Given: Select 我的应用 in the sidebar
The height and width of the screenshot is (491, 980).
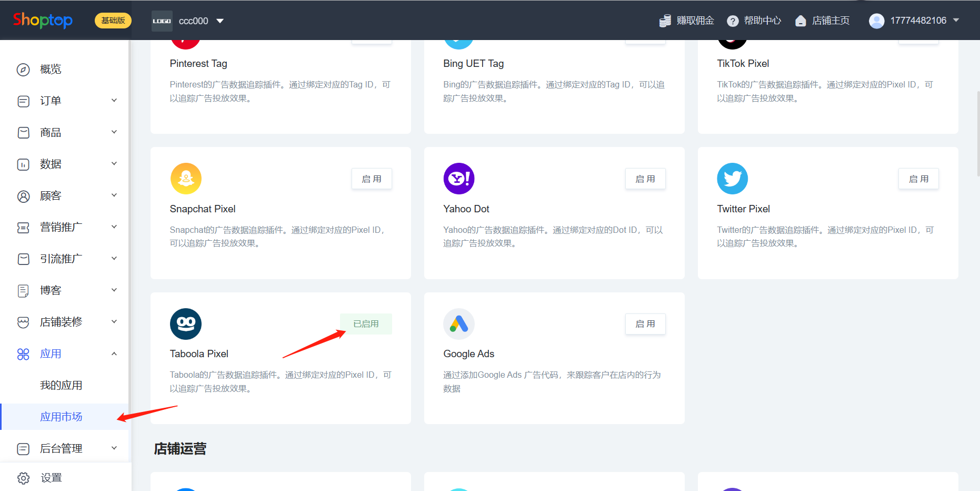Looking at the screenshot, I should [61, 385].
